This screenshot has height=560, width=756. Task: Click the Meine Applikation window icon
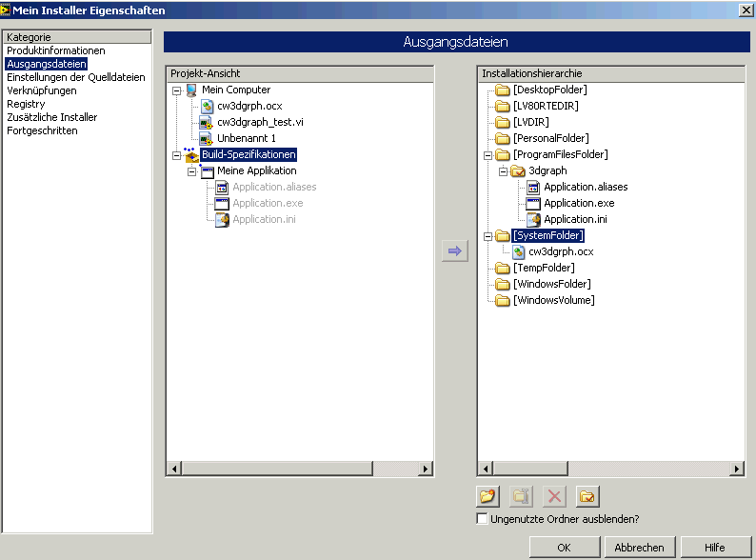tap(207, 171)
